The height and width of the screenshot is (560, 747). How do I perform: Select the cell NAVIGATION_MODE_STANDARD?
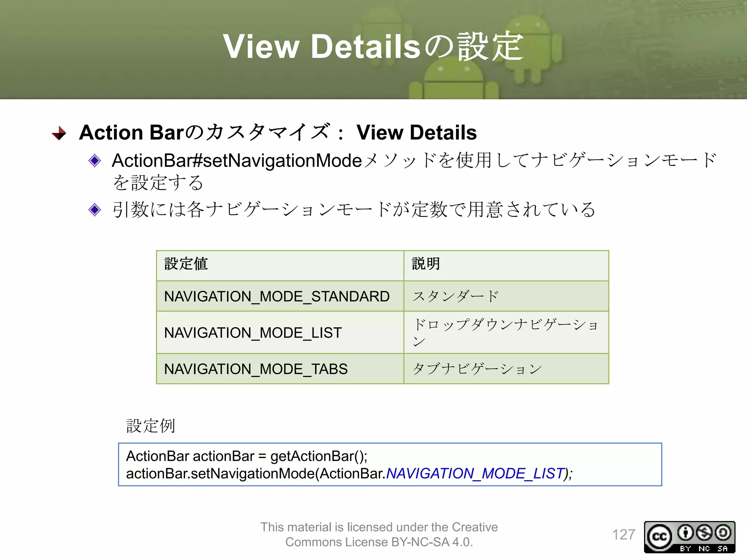[x=280, y=296]
